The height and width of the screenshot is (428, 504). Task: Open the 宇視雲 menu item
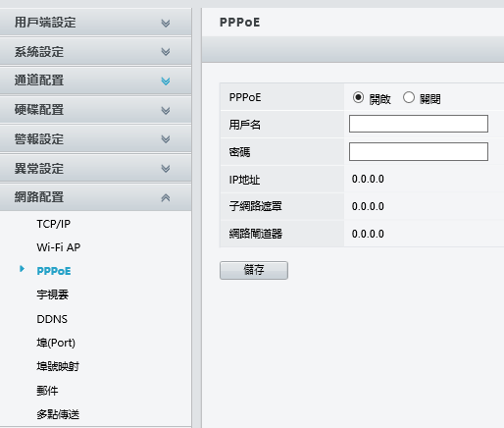tap(53, 294)
